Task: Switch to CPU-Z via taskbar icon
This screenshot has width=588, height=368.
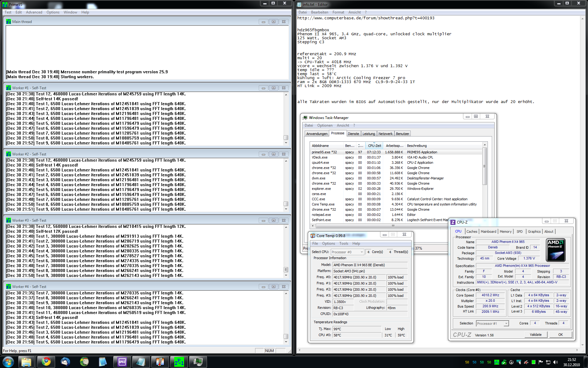Action: pyautogui.click(x=122, y=362)
